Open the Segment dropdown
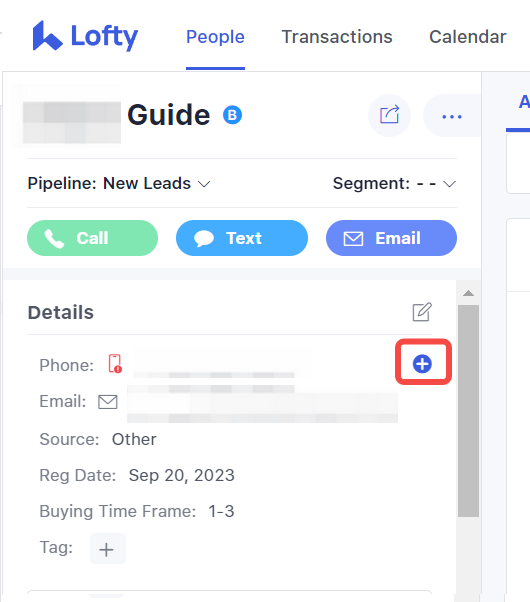The width and height of the screenshot is (530, 602). pyautogui.click(x=394, y=183)
